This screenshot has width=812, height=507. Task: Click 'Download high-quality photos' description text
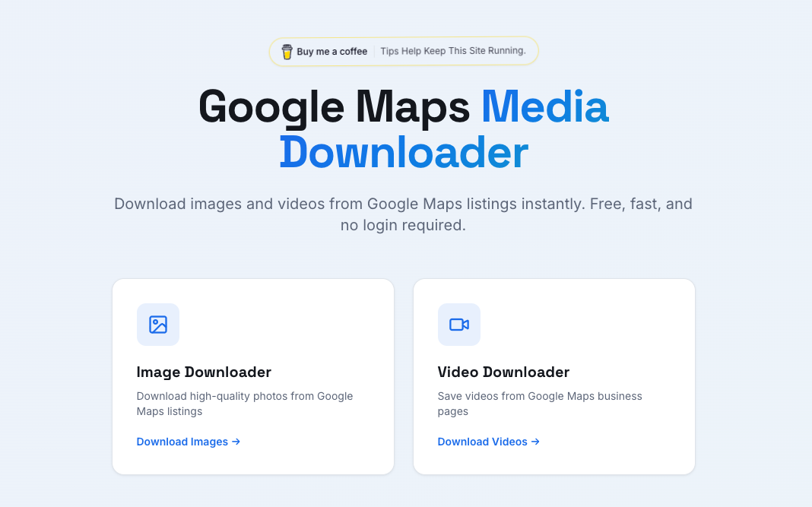coord(245,404)
